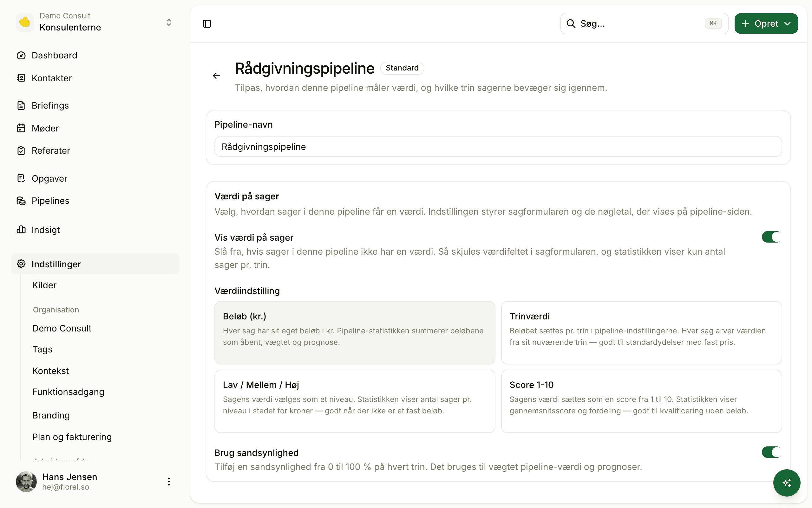This screenshot has height=508, width=812.
Task: Open the three-dot menu by Hans Jensen
Action: 169,482
